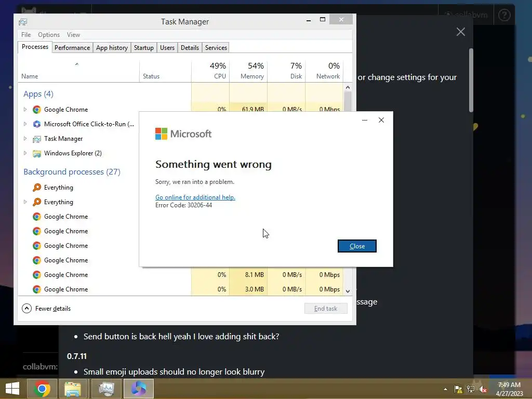Switch to Task Manager taskbar icon

click(107, 389)
